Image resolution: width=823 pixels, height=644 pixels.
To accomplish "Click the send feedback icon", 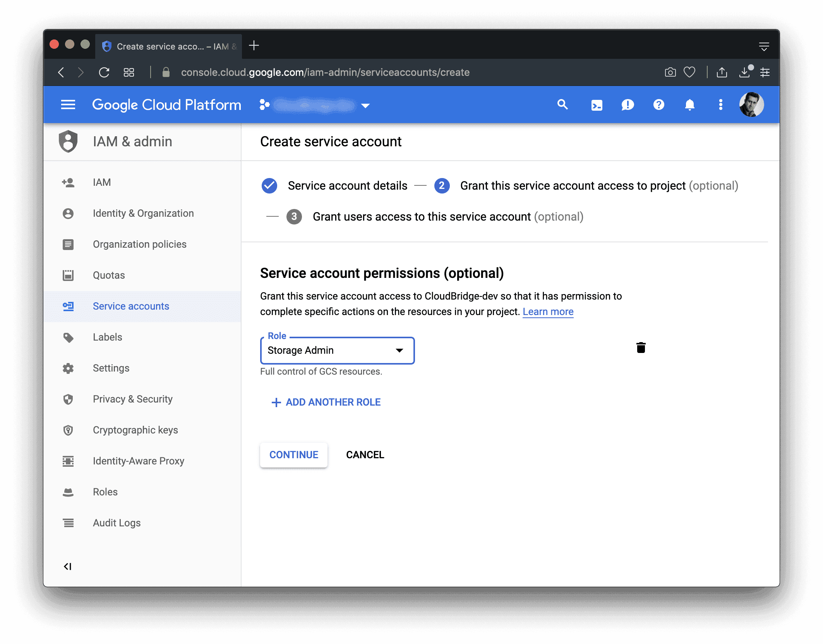I will pos(628,105).
